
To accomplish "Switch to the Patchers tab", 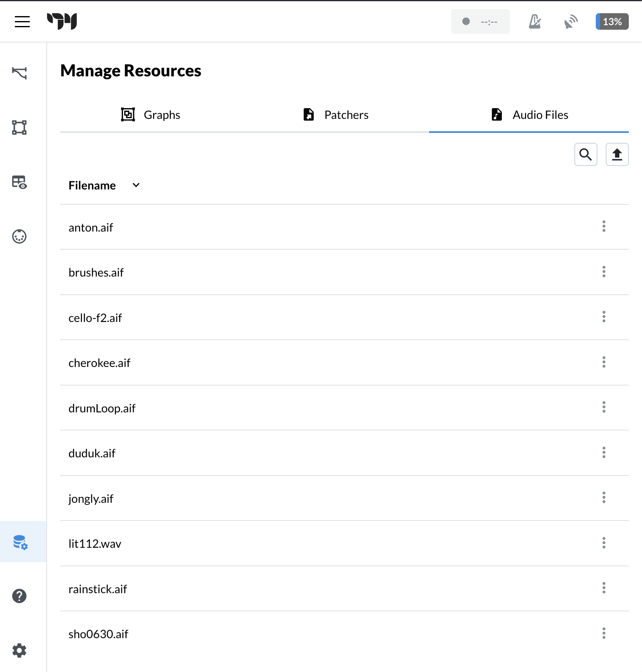I will pos(336,115).
